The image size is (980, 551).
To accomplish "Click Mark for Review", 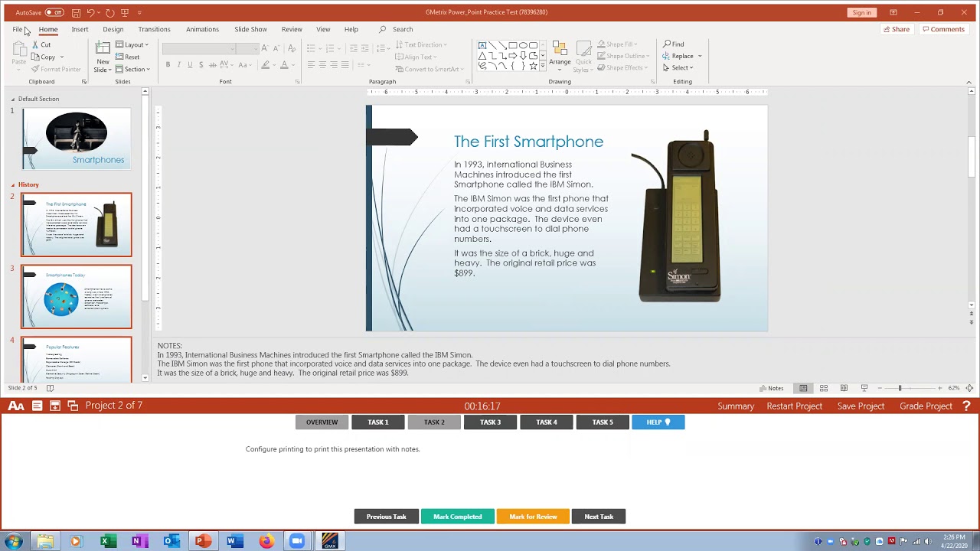I will [x=533, y=517].
